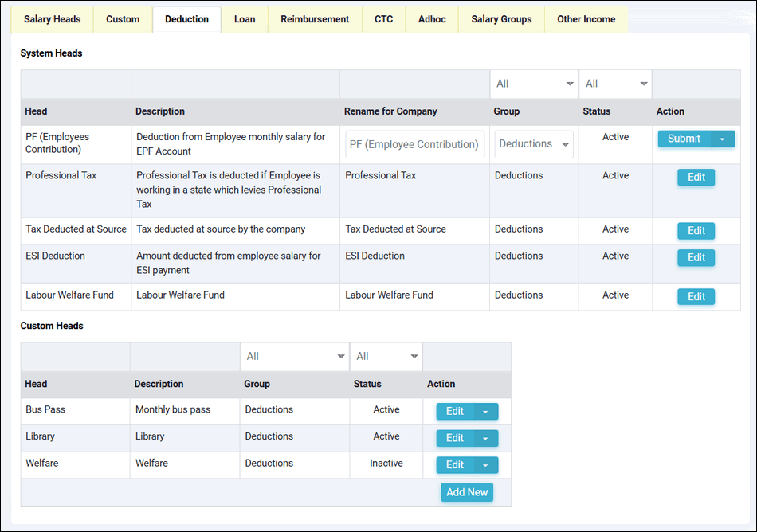Viewport: 757px width, 532px height.
Task: Expand the Welfare Edit button arrow
Action: [x=485, y=465]
